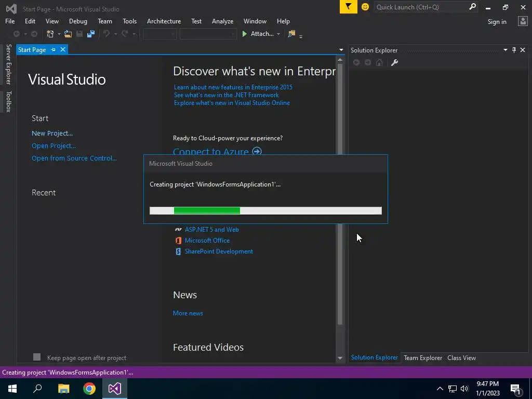Click the ASP.NET 5 icon

click(x=178, y=230)
